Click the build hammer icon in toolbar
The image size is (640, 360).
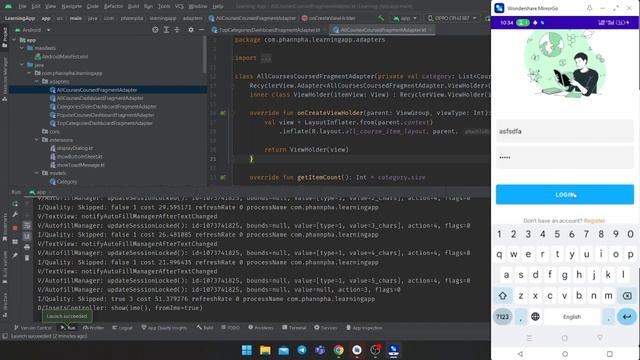380,18
